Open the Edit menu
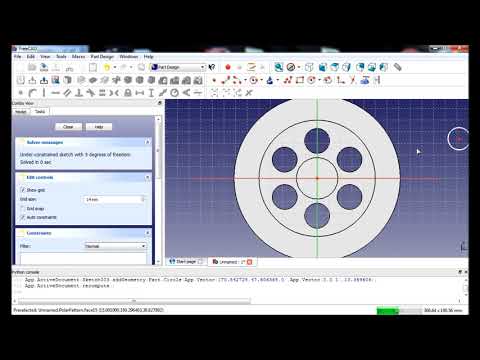The image size is (480, 360). pyautogui.click(x=31, y=57)
